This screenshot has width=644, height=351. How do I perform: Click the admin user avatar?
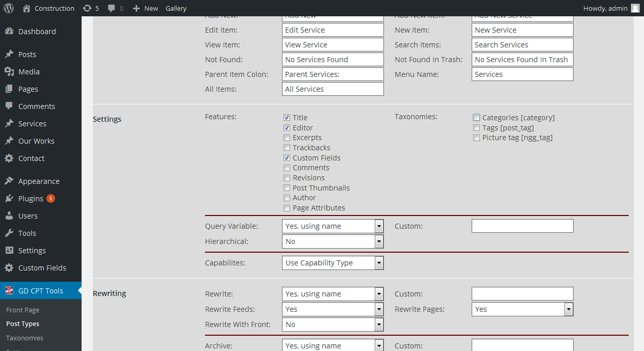(635, 8)
